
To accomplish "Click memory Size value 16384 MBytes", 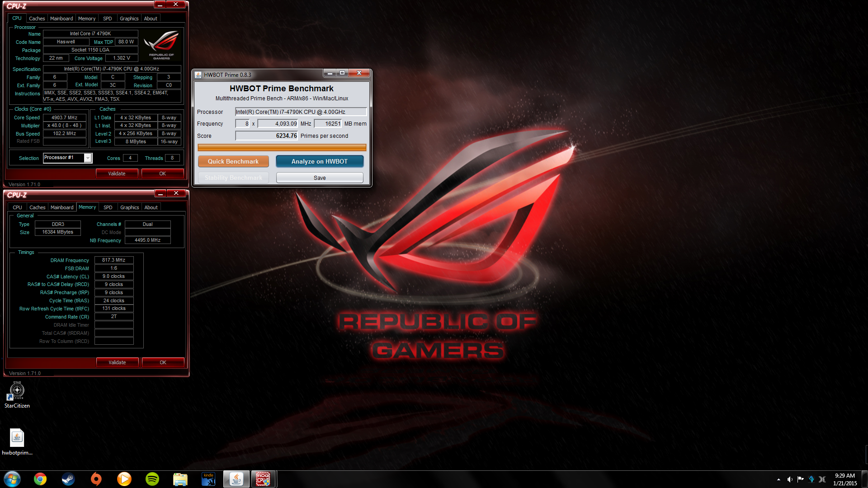I will coord(57,232).
